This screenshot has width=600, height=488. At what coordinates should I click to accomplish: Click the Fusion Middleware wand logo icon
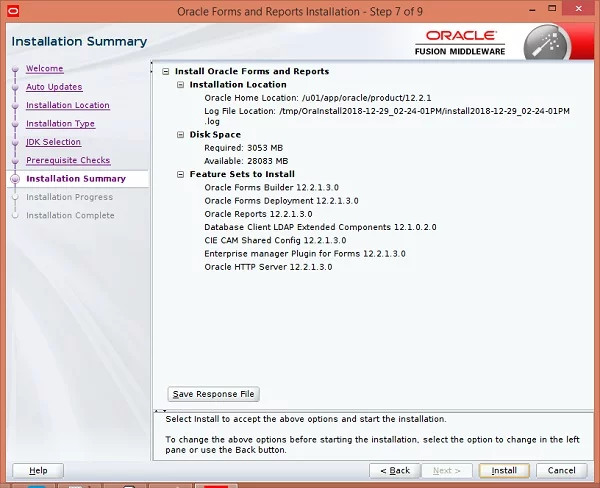(x=546, y=43)
